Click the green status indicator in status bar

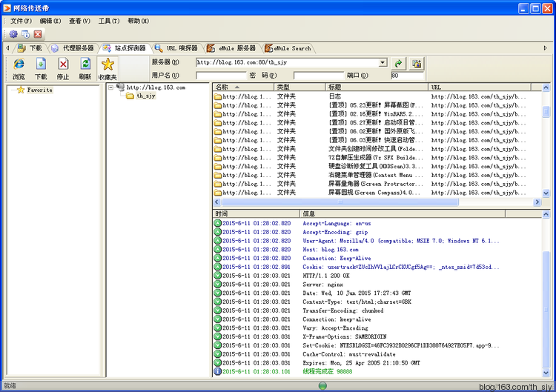322,386
